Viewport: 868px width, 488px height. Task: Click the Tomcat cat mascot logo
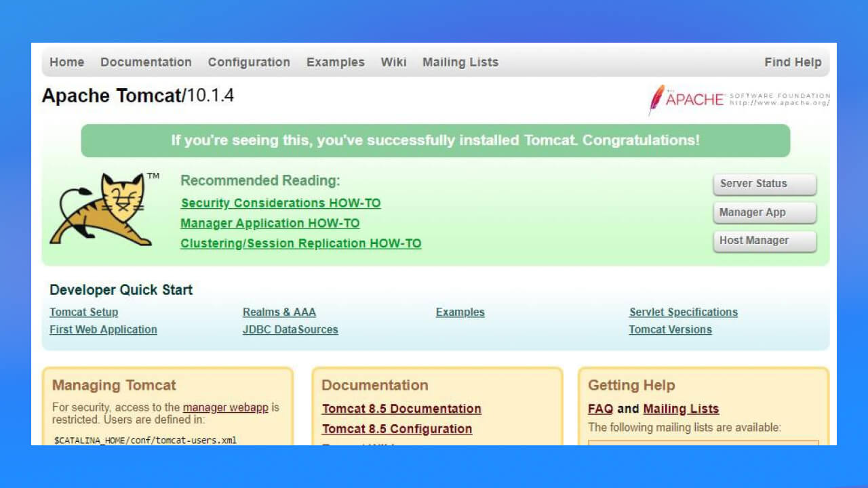click(104, 209)
